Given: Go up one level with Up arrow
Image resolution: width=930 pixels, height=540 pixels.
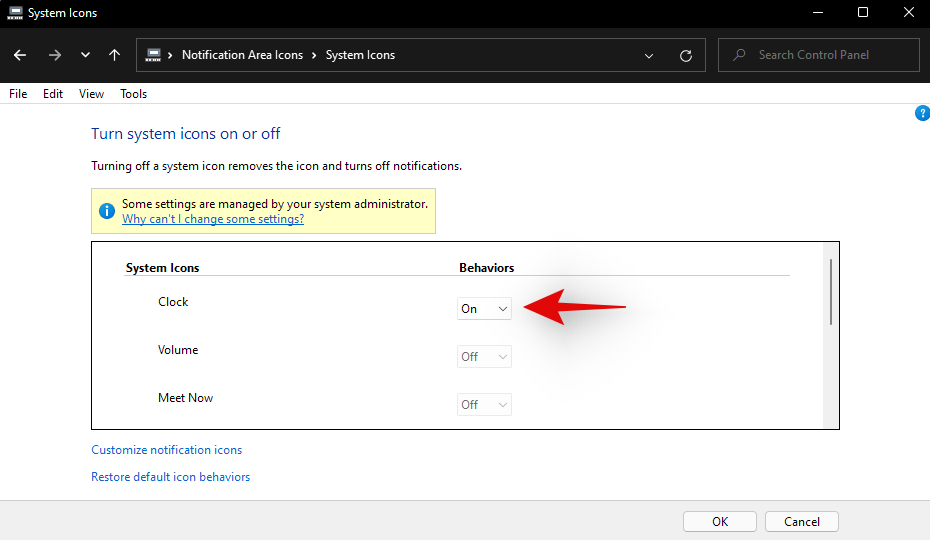Looking at the screenshot, I should tap(114, 55).
